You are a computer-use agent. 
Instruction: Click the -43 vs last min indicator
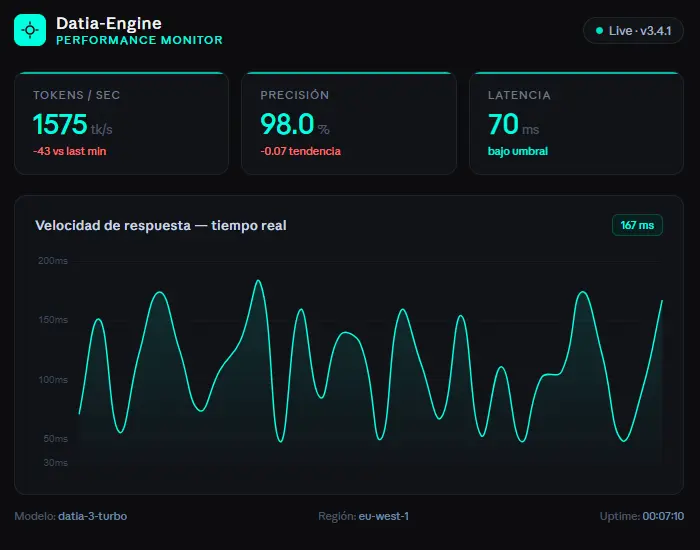pos(69,151)
